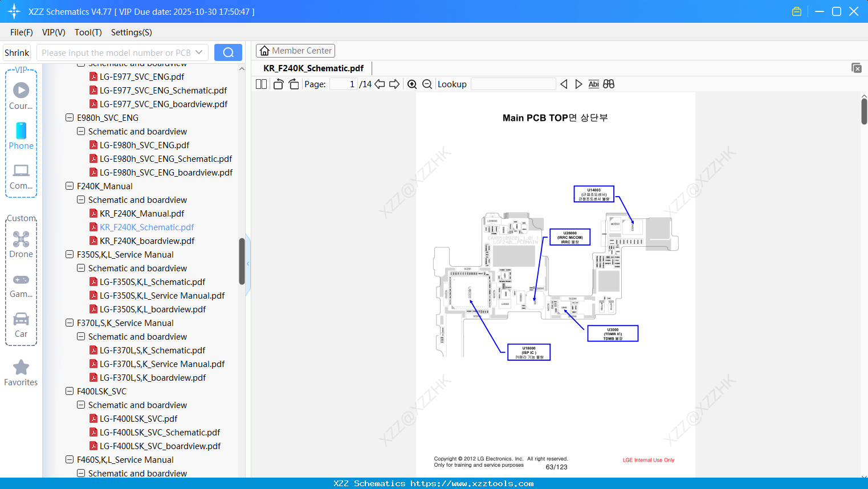Open the Drone schematics section
This screenshot has width=868, height=489.
pyautogui.click(x=21, y=244)
